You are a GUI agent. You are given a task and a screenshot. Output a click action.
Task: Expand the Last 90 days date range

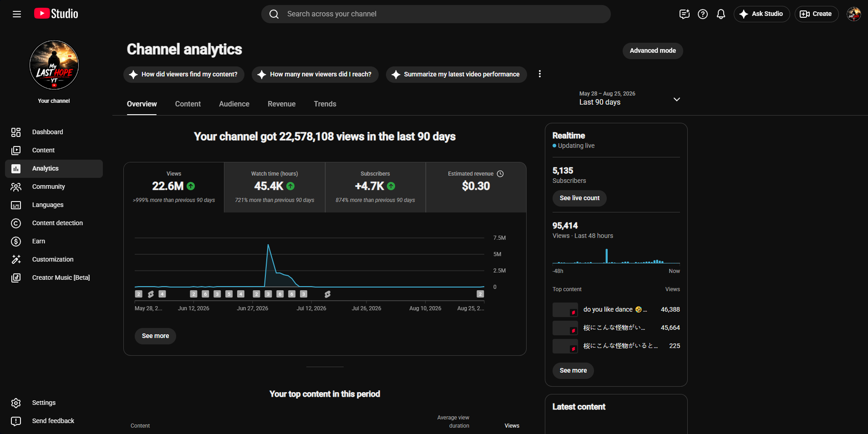(x=629, y=98)
